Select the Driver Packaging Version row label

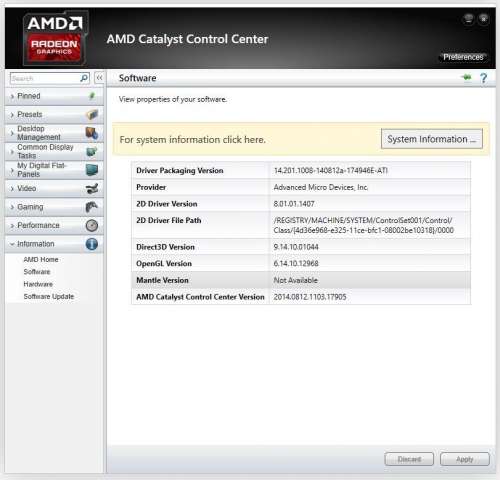pyautogui.click(x=180, y=171)
